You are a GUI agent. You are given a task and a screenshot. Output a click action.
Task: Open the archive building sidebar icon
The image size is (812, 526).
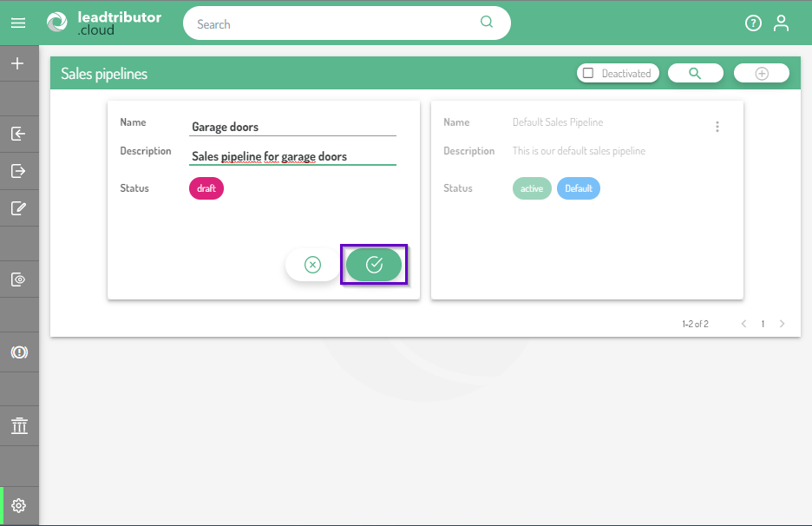(18, 426)
